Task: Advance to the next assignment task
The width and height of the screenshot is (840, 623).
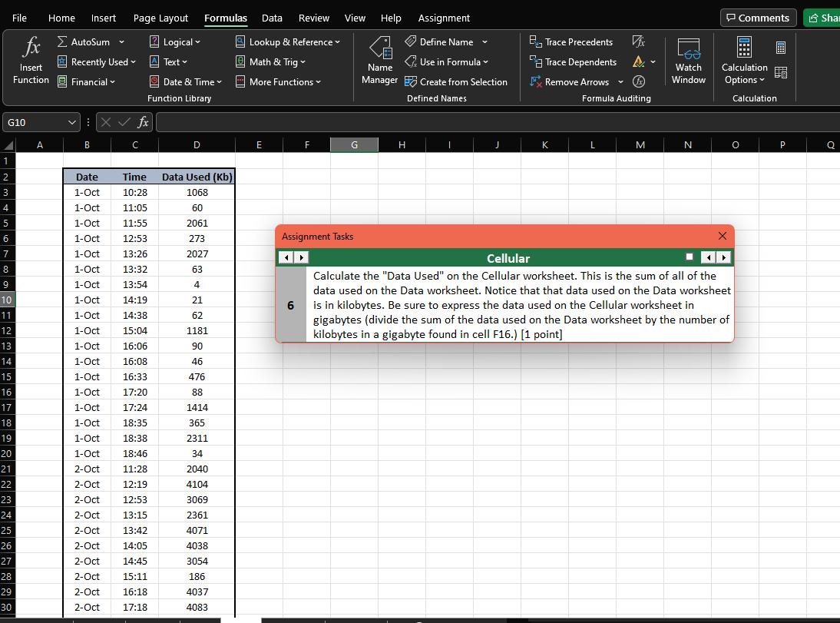Action: point(723,257)
